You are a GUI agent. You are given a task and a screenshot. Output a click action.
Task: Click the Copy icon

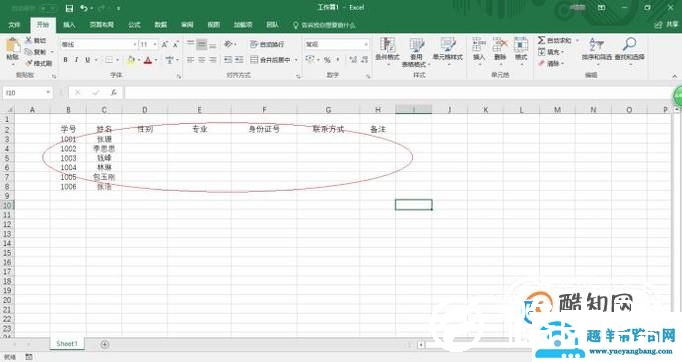pos(29,52)
